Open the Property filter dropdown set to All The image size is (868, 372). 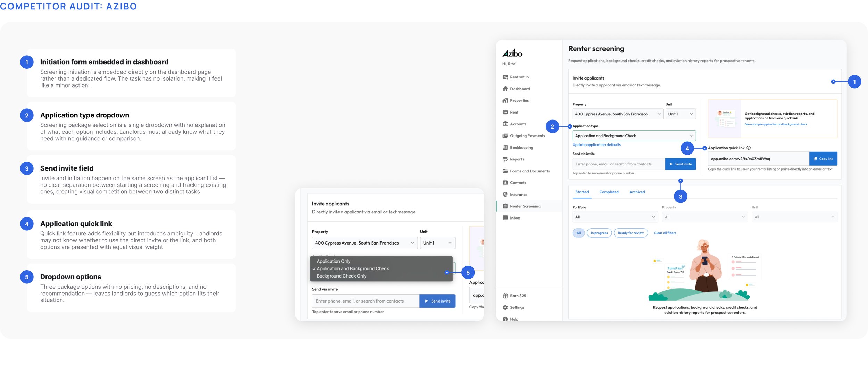[705, 217]
